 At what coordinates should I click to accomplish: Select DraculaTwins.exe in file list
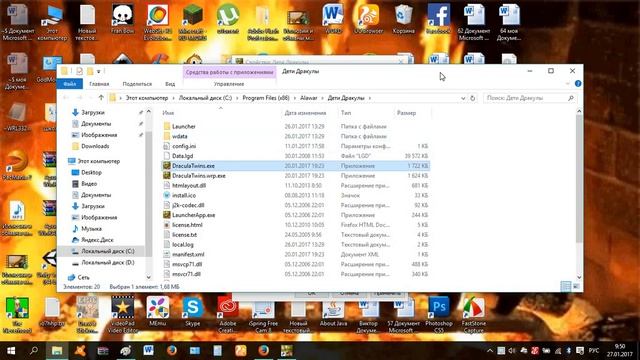296,166
